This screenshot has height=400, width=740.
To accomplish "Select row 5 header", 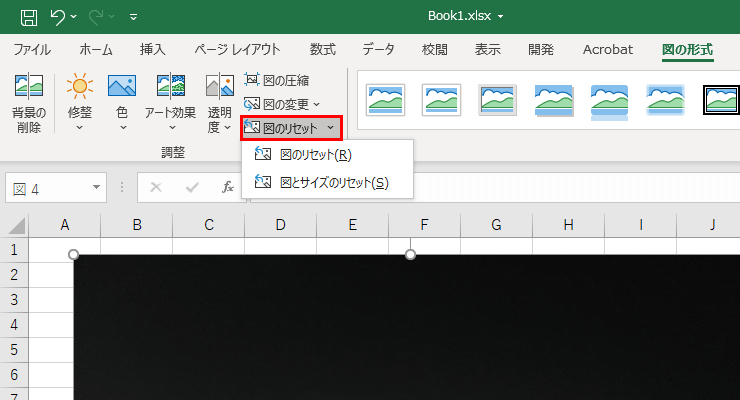I will [x=14, y=350].
